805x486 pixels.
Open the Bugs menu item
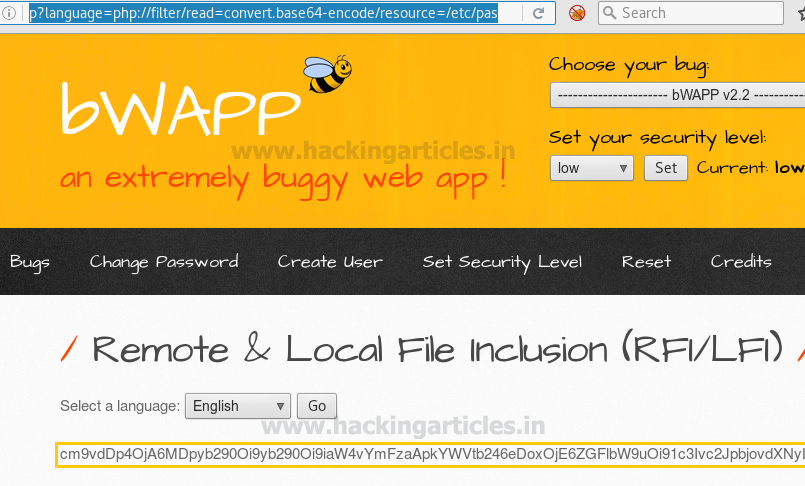point(30,262)
